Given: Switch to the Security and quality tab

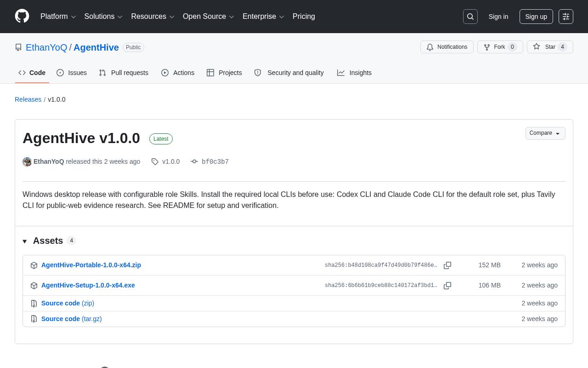Looking at the screenshot, I should click(x=289, y=73).
